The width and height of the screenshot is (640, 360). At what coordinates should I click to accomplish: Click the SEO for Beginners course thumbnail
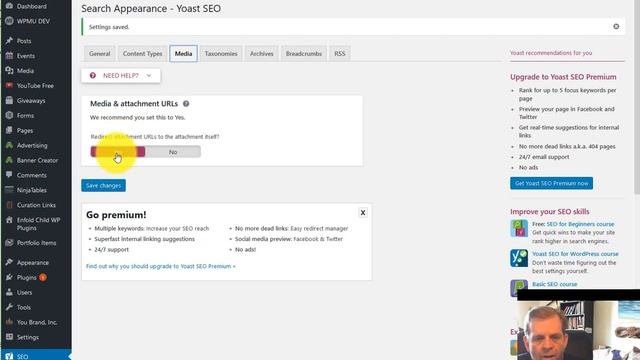[x=519, y=228]
